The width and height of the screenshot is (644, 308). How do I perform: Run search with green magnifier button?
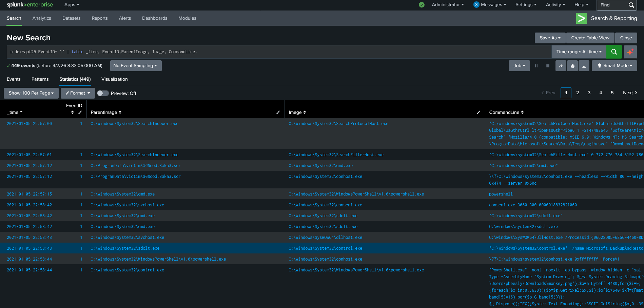pos(614,52)
